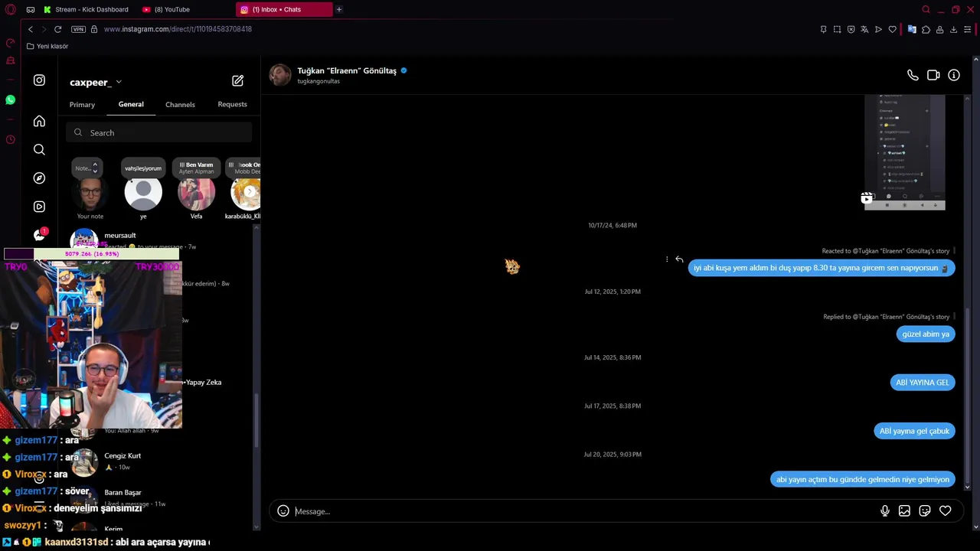Open browser Downloads panel
Image resolution: width=980 pixels, height=551 pixels.
pos(953,29)
